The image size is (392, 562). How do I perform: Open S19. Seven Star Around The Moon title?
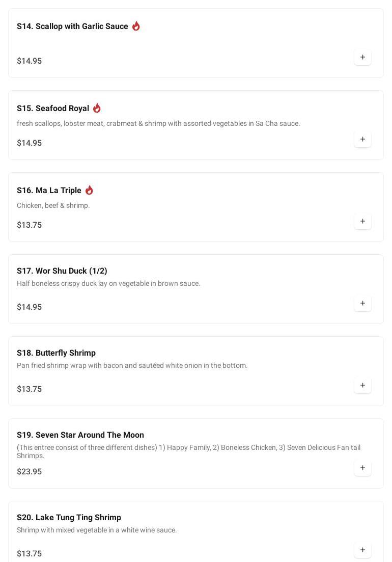tap(80, 435)
